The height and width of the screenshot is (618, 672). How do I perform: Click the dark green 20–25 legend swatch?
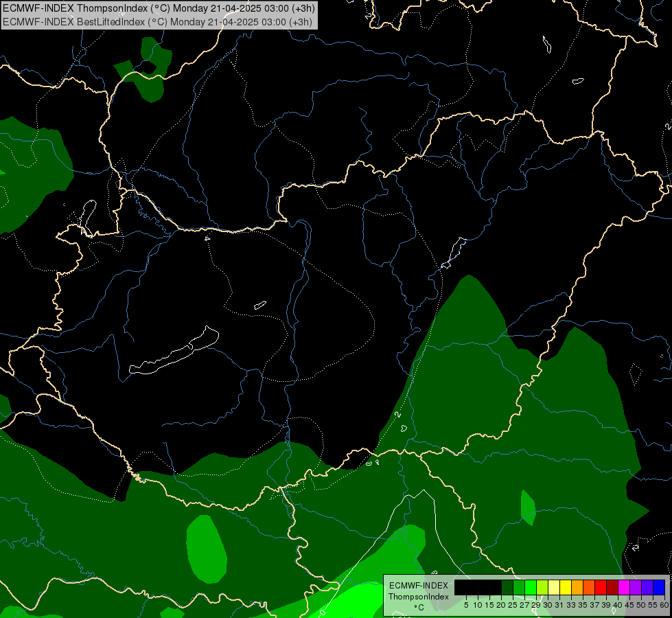tap(507, 588)
